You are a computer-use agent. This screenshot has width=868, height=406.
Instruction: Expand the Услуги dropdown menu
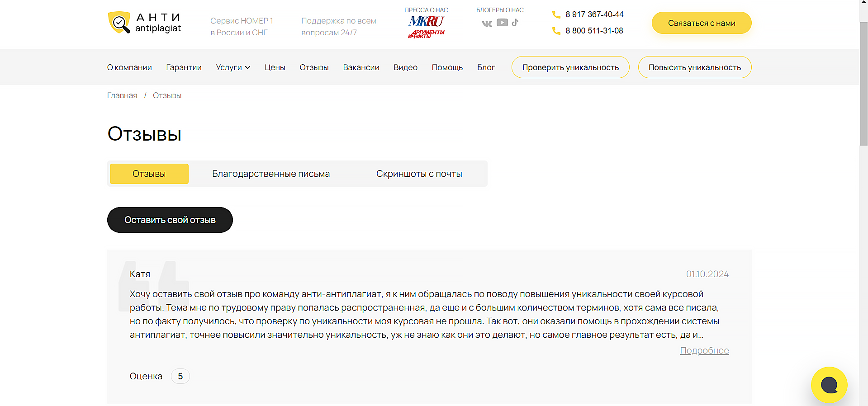coord(233,67)
